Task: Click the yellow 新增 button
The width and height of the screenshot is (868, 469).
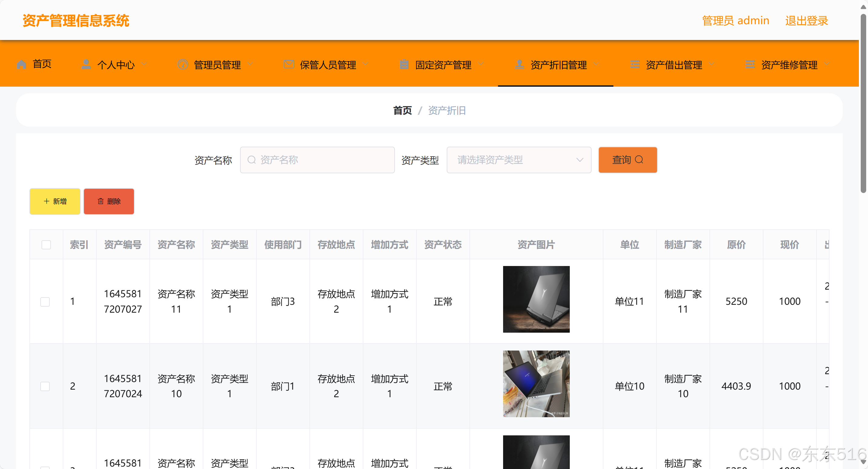Action: coord(55,201)
